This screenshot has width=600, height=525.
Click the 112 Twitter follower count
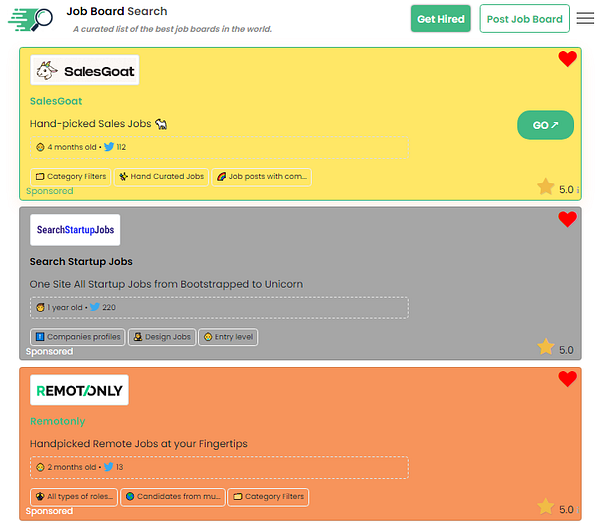(121, 147)
